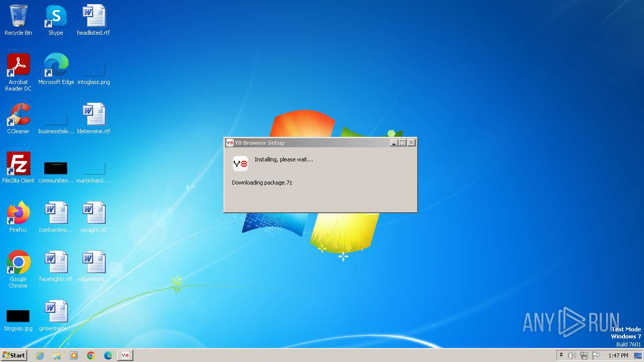Select the Acrobat Reader DC shortcut
This screenshot has height=362, width=644.
coord(18,72)
